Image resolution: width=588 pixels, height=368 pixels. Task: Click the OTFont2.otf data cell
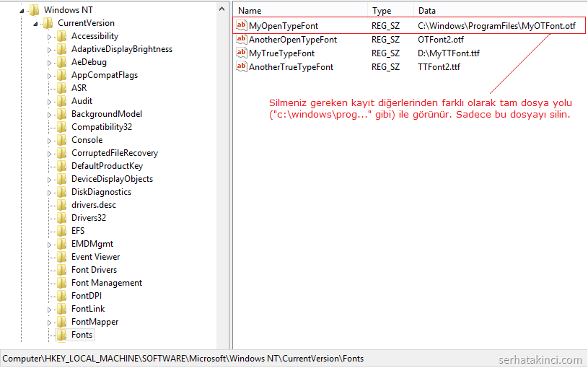441,40
